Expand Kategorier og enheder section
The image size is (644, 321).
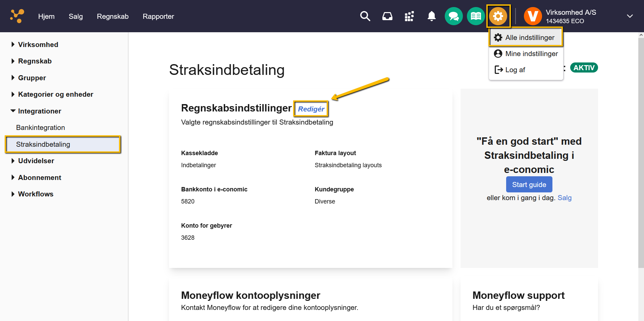tap(52, 94)
